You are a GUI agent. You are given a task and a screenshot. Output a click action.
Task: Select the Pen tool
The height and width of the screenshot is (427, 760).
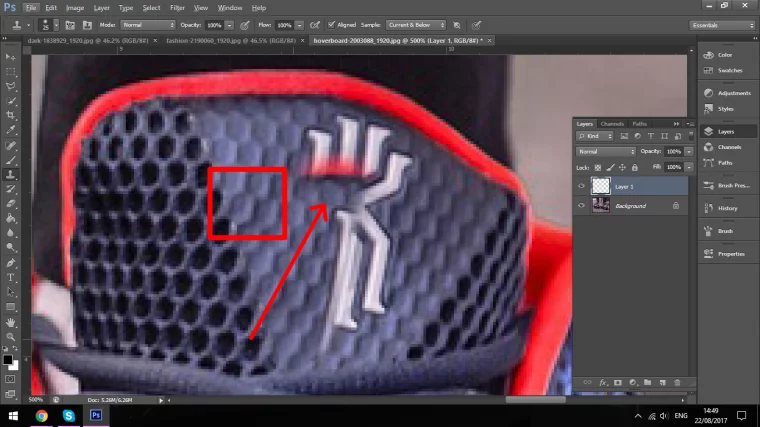point(11,263)
